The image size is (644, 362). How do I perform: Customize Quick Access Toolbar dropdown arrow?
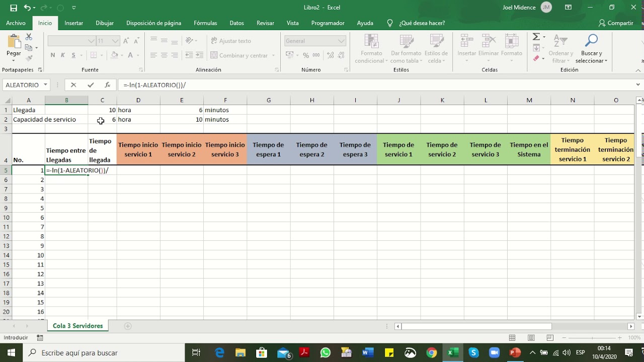coord(74,8)
